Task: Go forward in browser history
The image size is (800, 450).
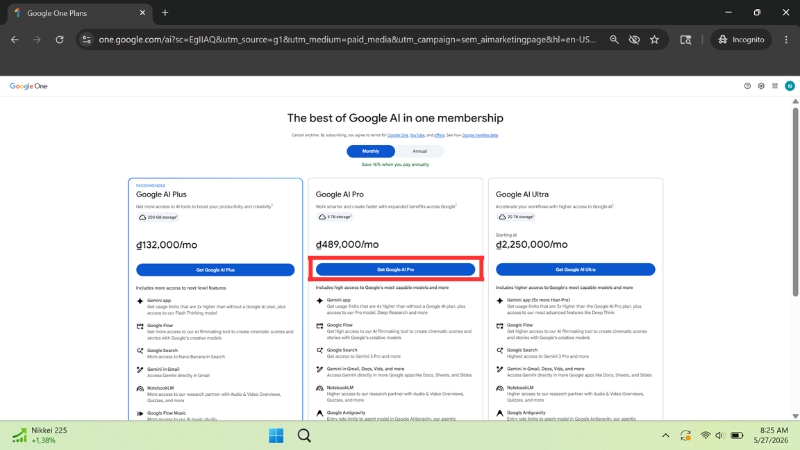Action: click(x=37, y=39)
